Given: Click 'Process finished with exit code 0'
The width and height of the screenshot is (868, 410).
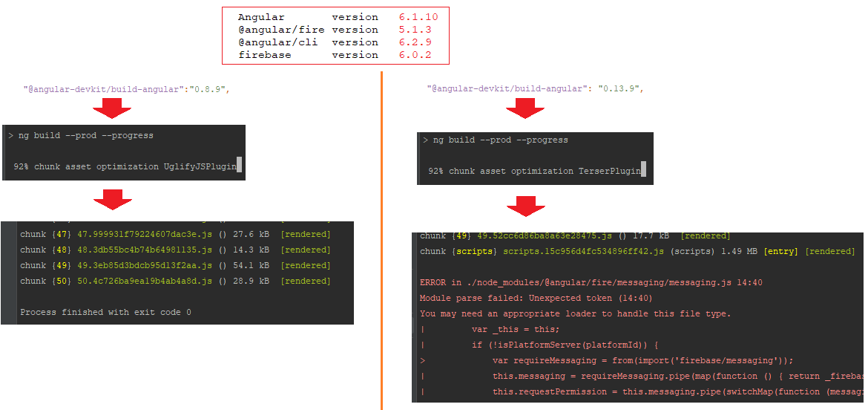Looking at the screenshot, I should pos(106,312).
